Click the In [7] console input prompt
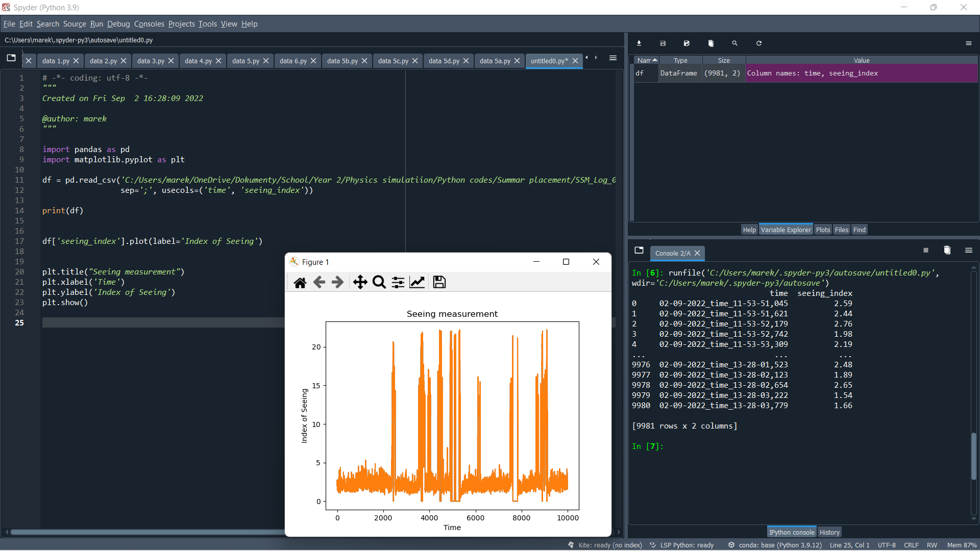 (647, 446)
